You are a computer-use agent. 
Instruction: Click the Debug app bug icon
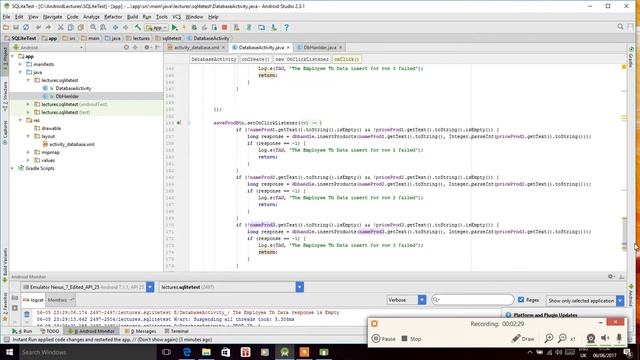click(x=194, y=27)
